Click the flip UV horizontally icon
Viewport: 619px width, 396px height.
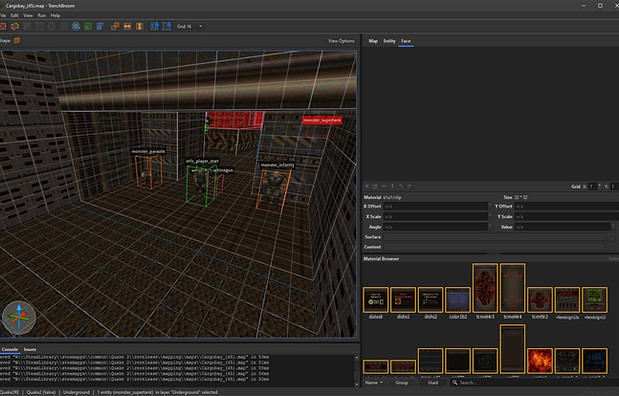(384, 186)
